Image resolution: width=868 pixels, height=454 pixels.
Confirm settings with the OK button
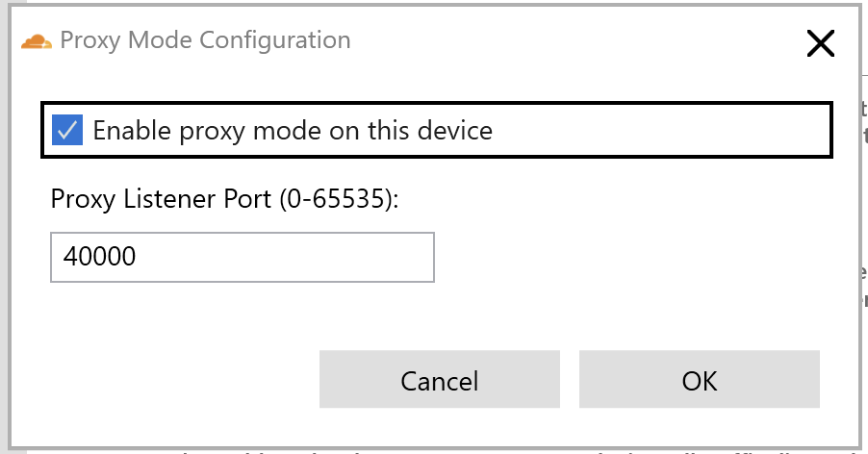(x=699, y=380)
